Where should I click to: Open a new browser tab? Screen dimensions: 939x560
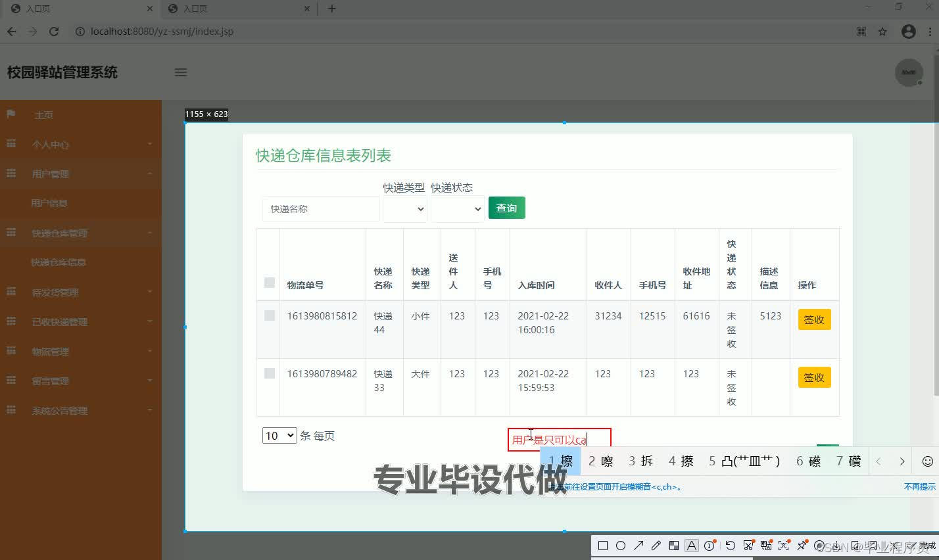pos(331,9)
